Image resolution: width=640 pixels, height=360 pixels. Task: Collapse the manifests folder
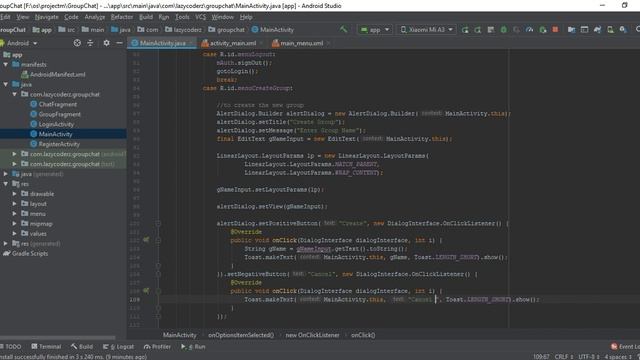[x=6, y=64]
